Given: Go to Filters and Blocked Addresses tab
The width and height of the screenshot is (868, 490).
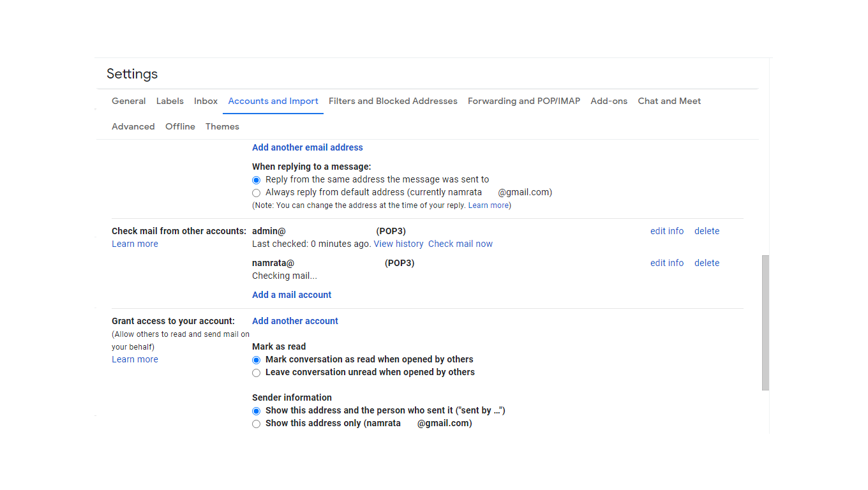Looking at the screenshot, I should pos(393,101).
